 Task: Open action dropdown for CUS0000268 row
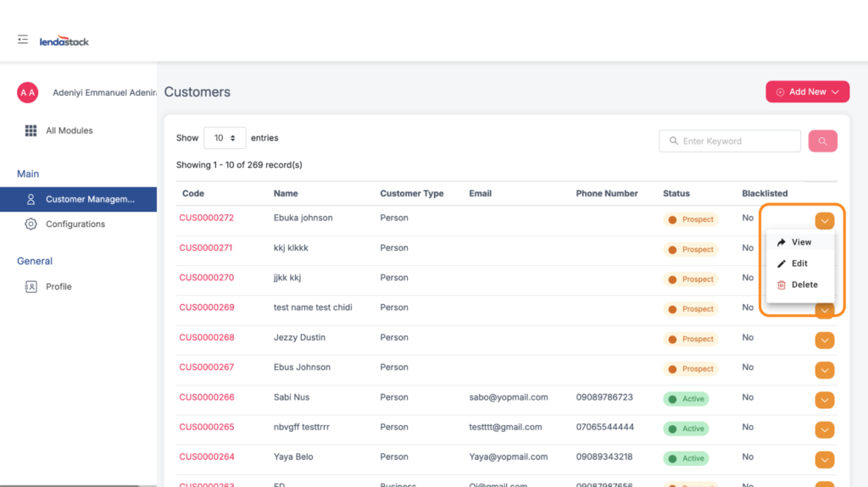(824, 340)
